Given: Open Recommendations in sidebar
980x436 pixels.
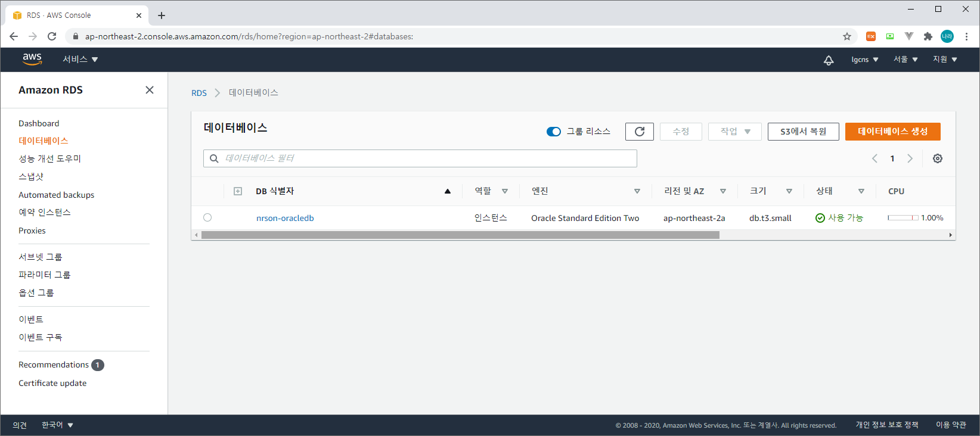Looking at the screenshot, I should point(54,365).
